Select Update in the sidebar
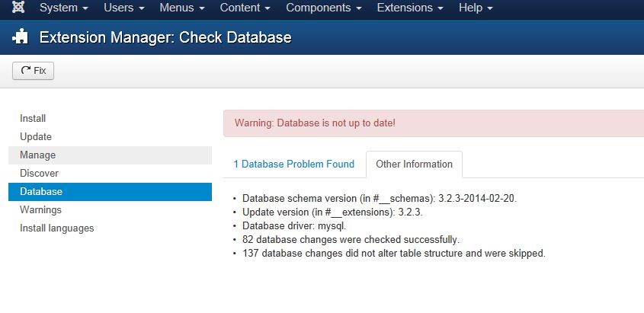Image resolution: width=644 pixels, height=313 pixels. (36, 136)
